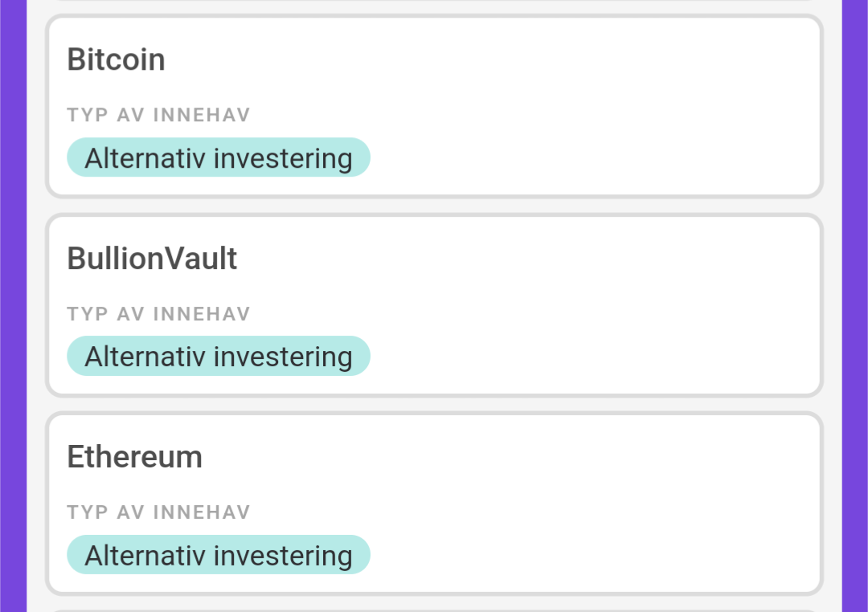Click the purple margin on the left side

(x=13, y=305)
